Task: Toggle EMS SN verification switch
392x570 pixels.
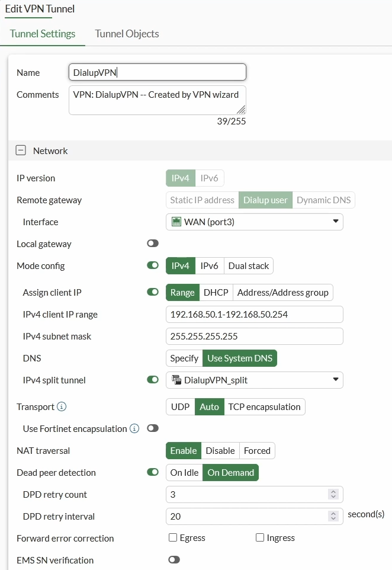Action: pos(174,559)
